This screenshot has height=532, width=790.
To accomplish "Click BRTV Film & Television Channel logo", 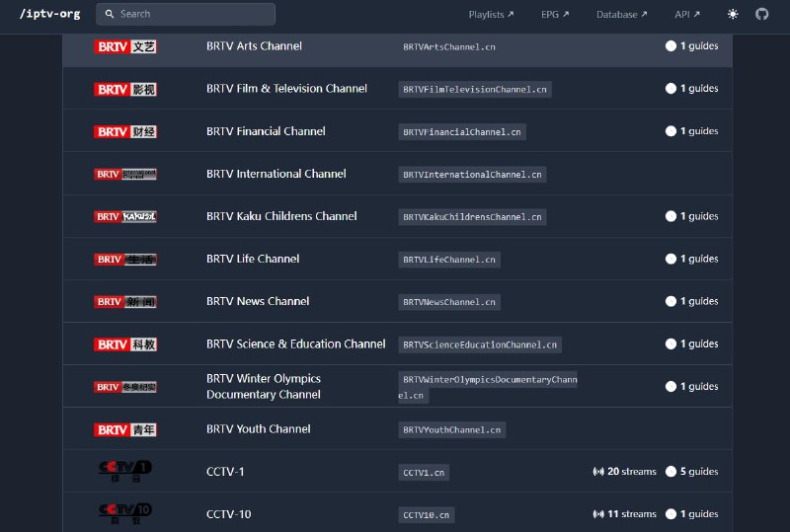I will click(x=125, y=89).
